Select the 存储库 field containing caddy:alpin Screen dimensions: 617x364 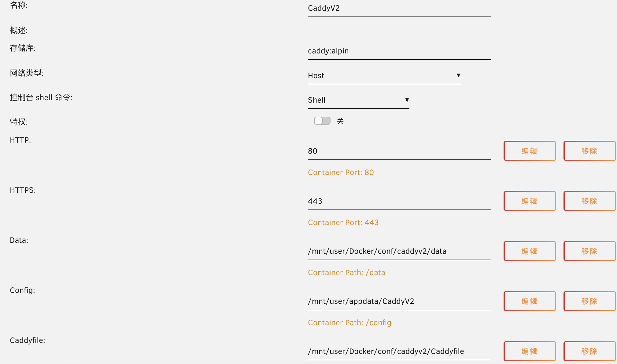pyautogui.click(x=399, y=51)
